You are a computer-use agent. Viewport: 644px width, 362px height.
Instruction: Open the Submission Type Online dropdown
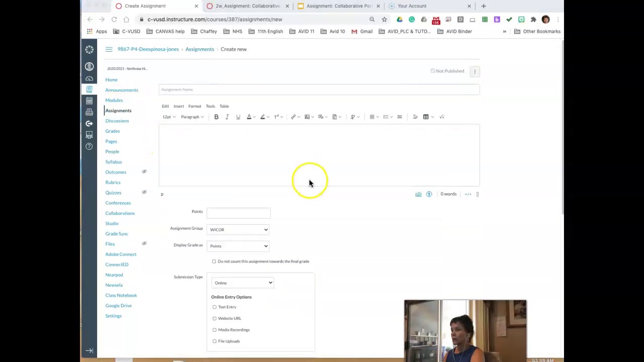pos(243,283)
